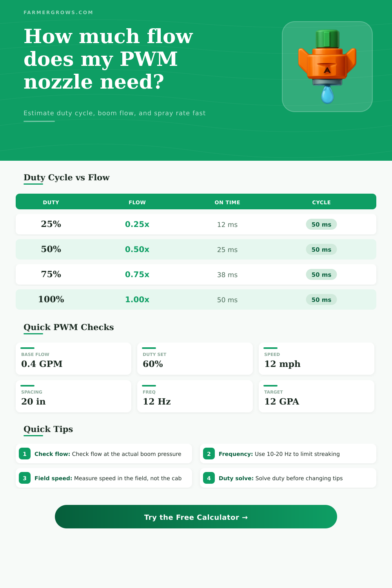The width and height of the screenshot is (392, 588).
Task: Click the main headline about PWM nozzle flow
Action: (x=109, y=59)
